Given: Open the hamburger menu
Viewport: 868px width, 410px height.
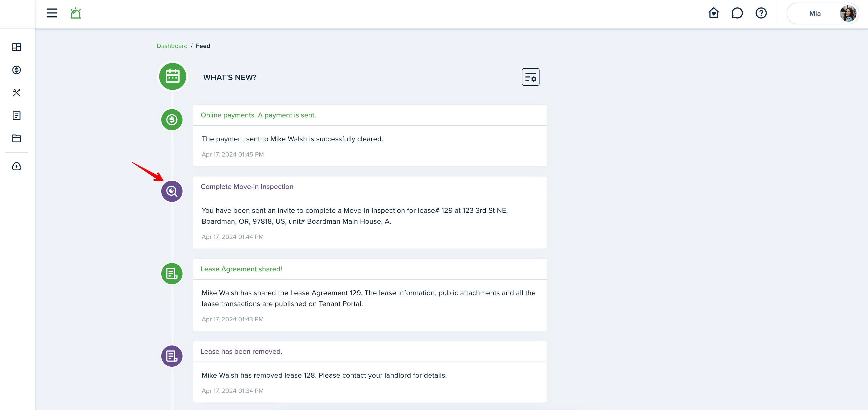Looking at the screenshot, I should (x=52, y=13).
